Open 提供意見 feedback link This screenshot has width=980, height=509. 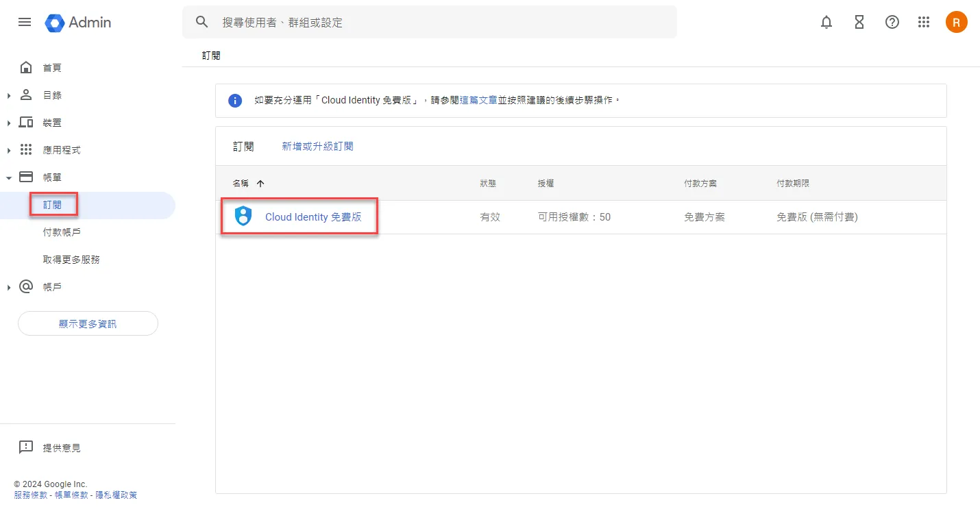pyautogui.click(x=62, y=448)
